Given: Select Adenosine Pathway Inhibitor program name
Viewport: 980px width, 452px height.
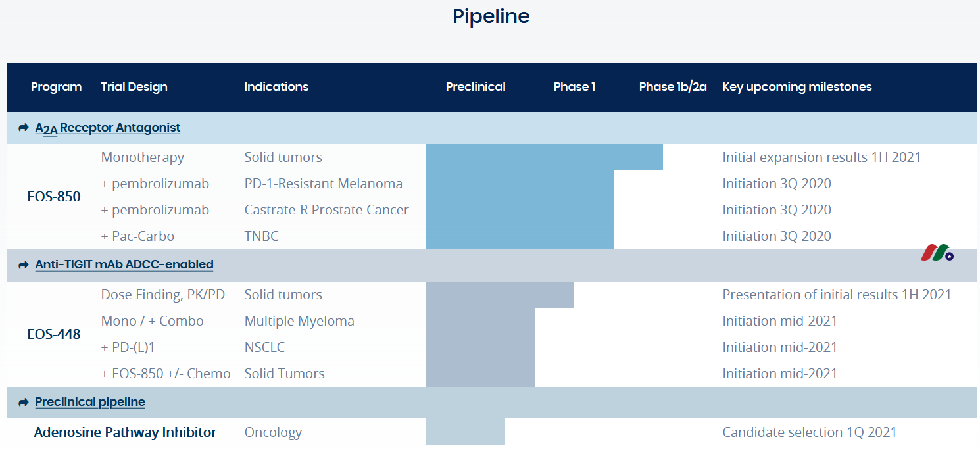Looking at the screenshot, I should point(125,432).
